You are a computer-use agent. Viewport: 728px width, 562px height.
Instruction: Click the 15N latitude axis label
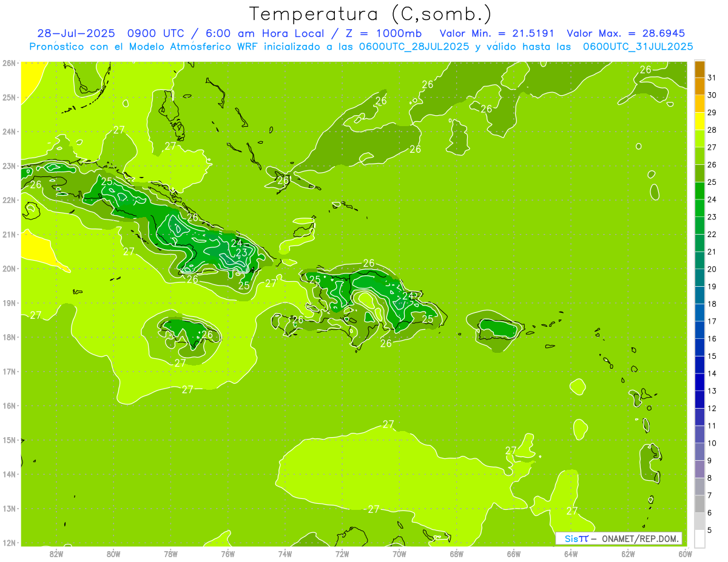[x=9, y=440]
